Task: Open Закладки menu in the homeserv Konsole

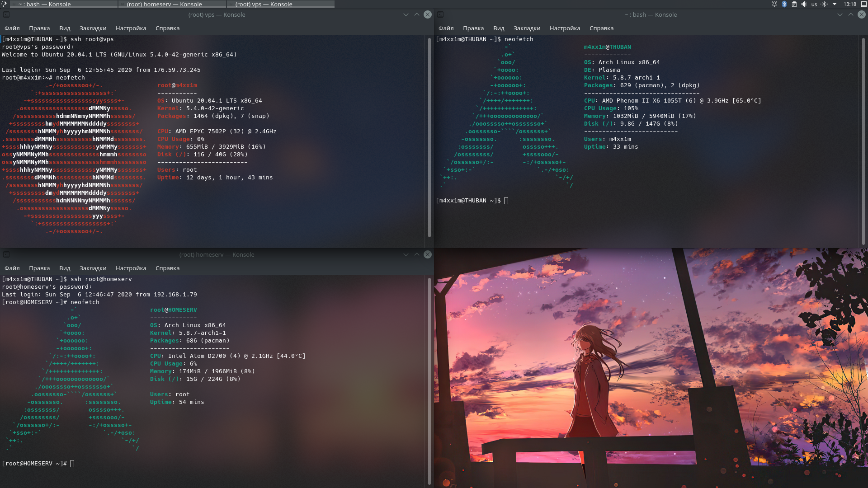Action: point(93,268)
